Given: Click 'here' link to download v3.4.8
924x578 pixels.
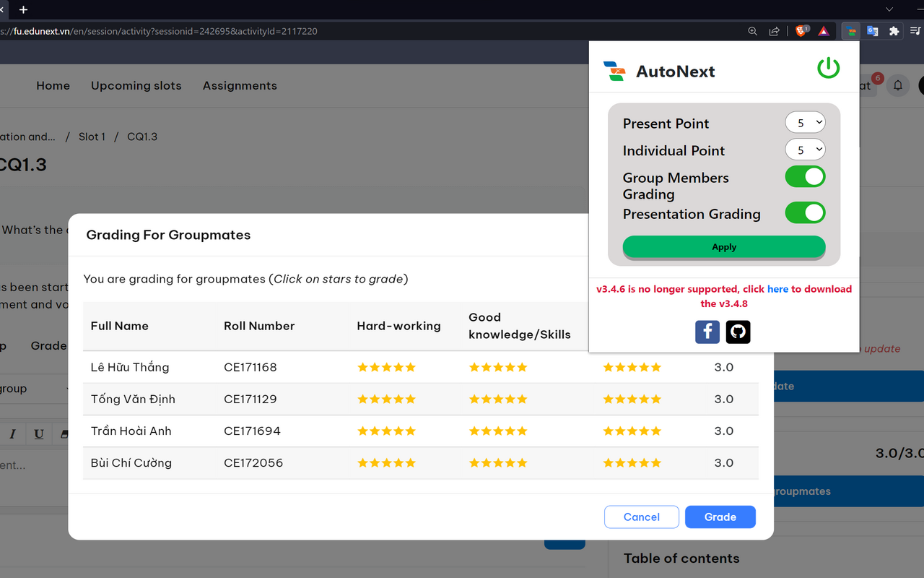Looking at the screenshot, I should point(777,289).
